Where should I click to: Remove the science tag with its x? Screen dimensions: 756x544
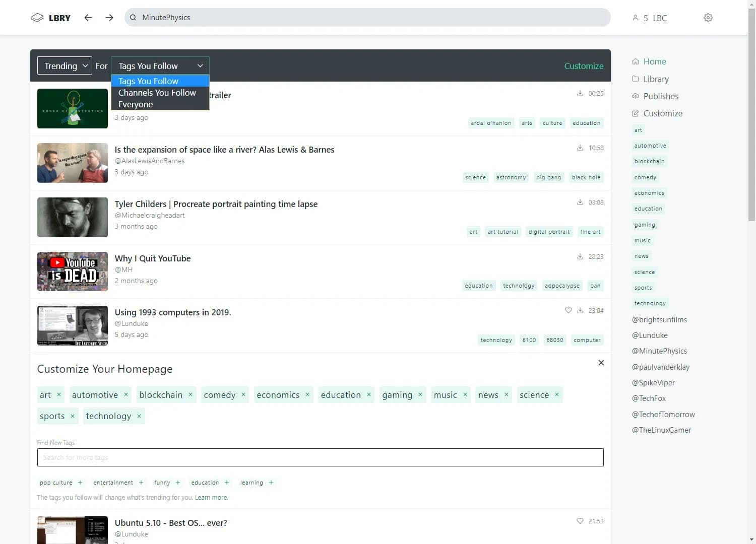[x=557, y=394]
